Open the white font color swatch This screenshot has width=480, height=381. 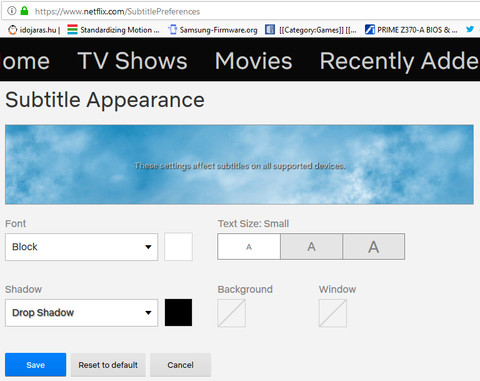pyautogui.click(x=178, y=247)
